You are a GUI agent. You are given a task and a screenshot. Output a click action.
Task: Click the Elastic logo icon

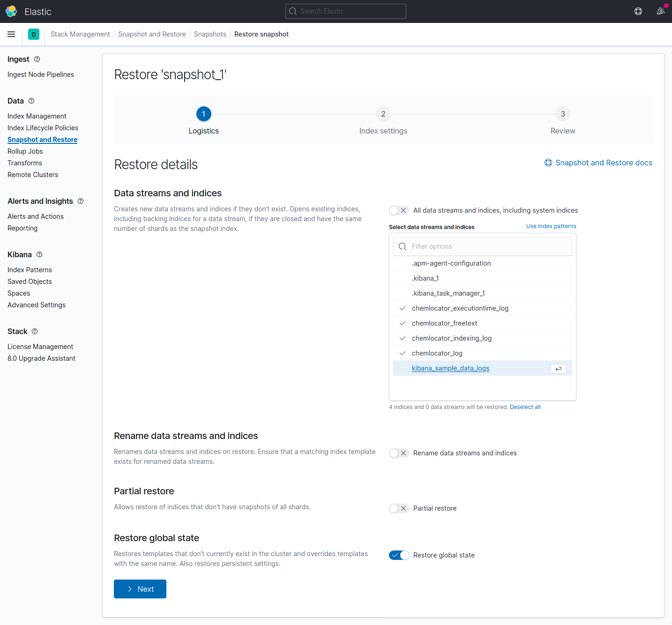[x=11, y=11]
